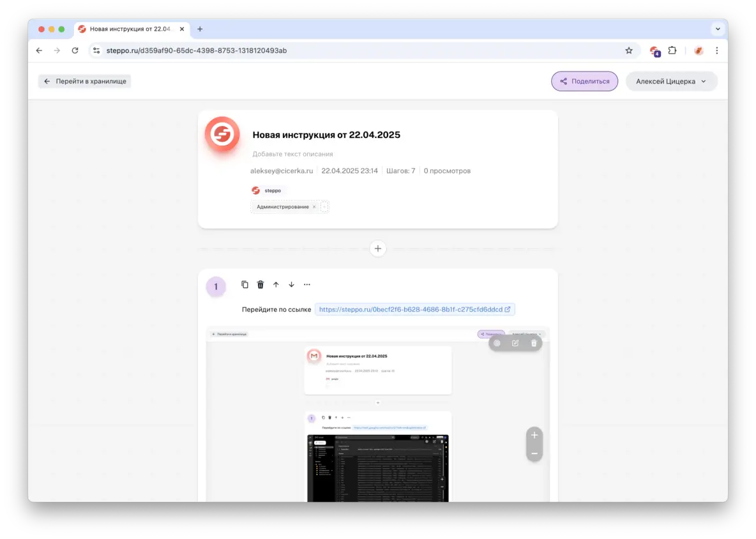The height and width of the screenshot is (539, 756).
Task: Delete step 1 with the trash icon
Action: 260,284
